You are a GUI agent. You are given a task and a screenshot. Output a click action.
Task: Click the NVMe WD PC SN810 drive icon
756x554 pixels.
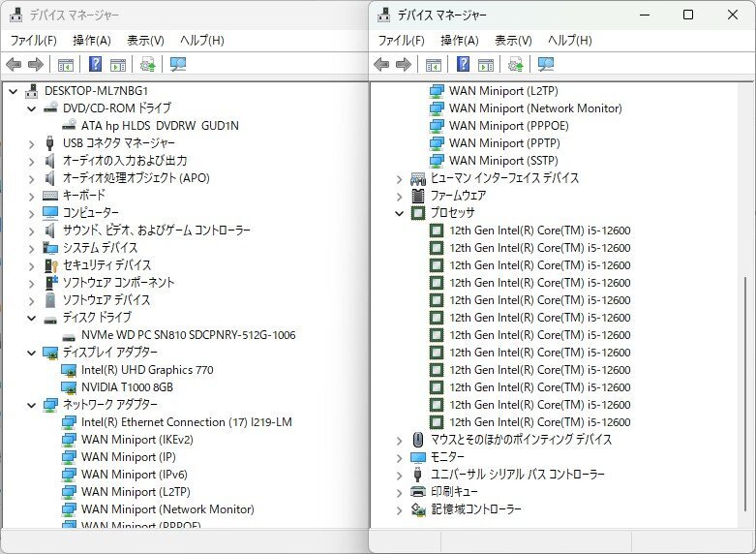(x=69, y=336)
